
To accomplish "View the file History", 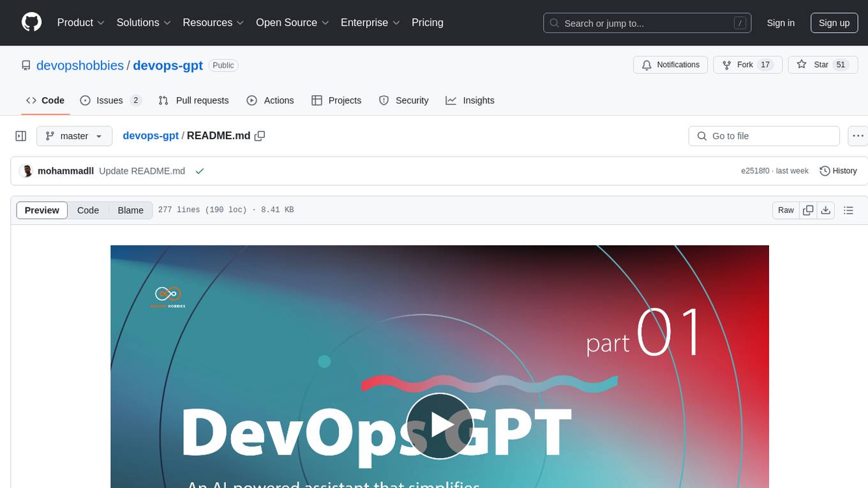I will 838,171.
